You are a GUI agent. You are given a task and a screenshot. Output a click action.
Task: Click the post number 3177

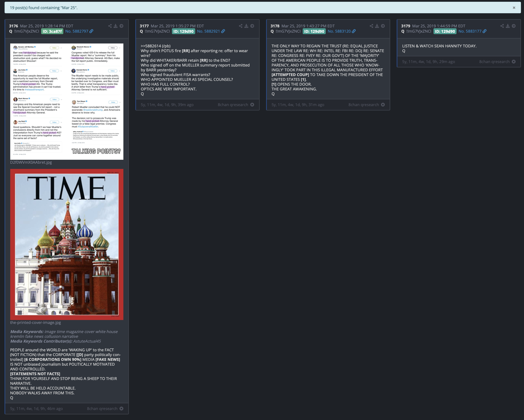(144, 26)
